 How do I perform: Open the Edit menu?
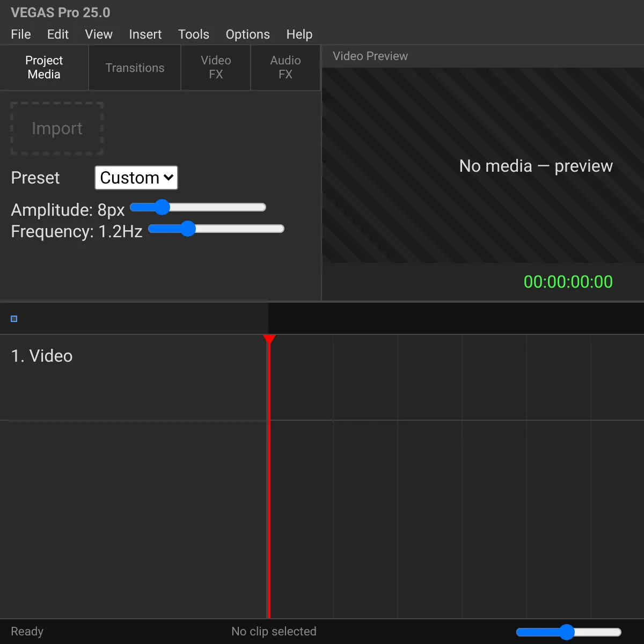[x=58, y=34]
